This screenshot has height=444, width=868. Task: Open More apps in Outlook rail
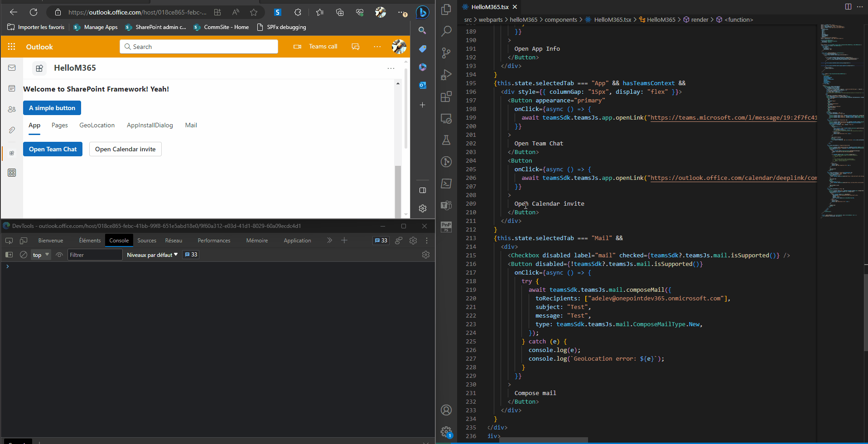pyautogui.click(x=12, y=173)
